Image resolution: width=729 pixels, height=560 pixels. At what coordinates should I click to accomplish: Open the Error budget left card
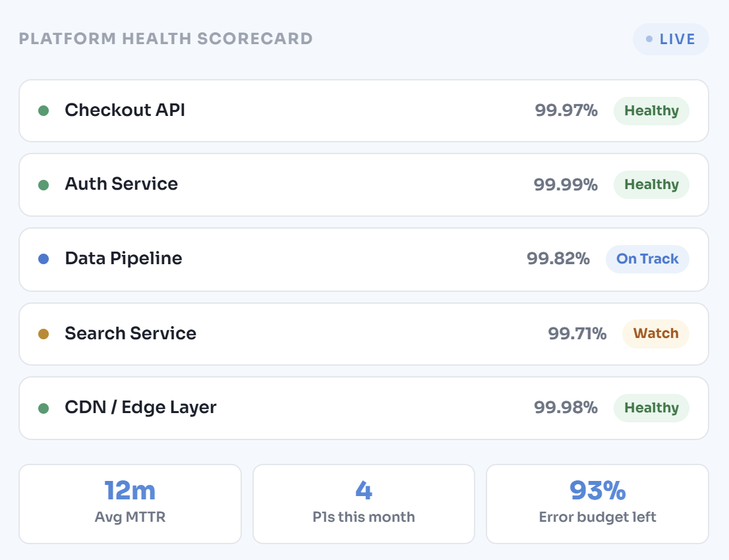click(597, 504)
